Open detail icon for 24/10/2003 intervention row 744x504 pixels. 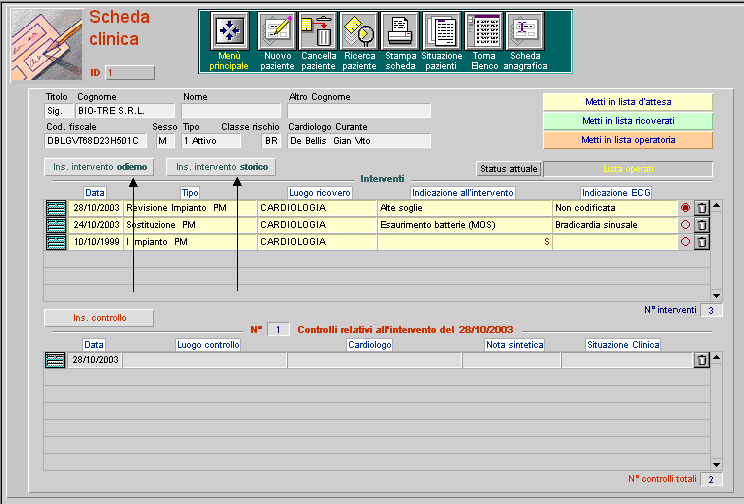pos(56,225)
